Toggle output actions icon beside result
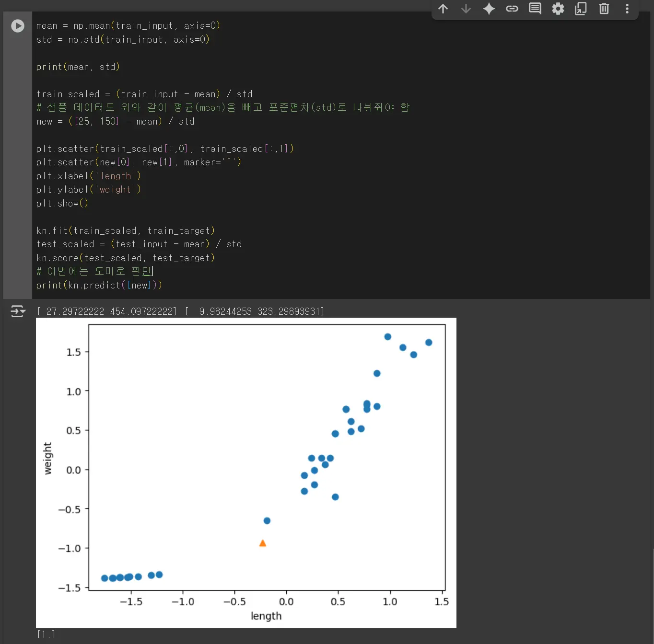The width and height of the screenshot is (654, 644). (18, 311)
